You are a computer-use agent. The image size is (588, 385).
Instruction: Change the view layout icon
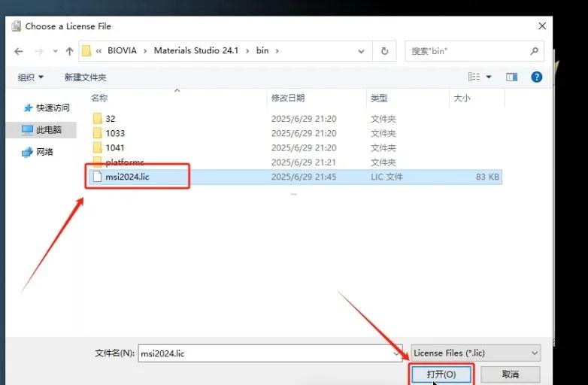(x=474, y=77)
